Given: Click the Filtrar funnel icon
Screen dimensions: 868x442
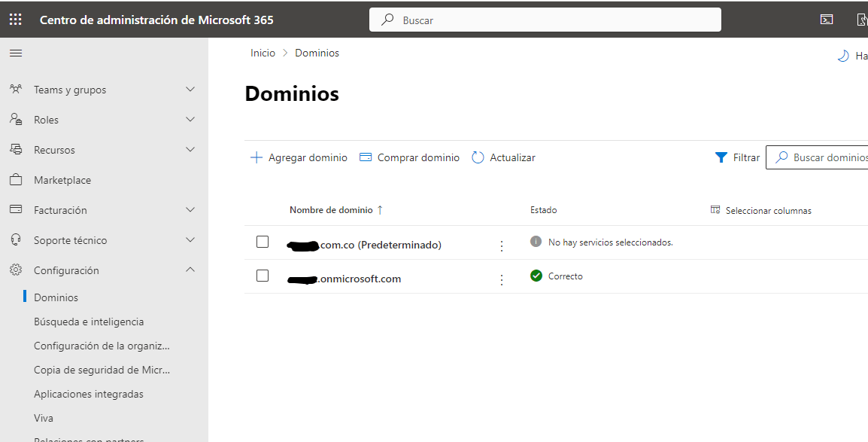Looking at the screenshot, I should [721, 157].
